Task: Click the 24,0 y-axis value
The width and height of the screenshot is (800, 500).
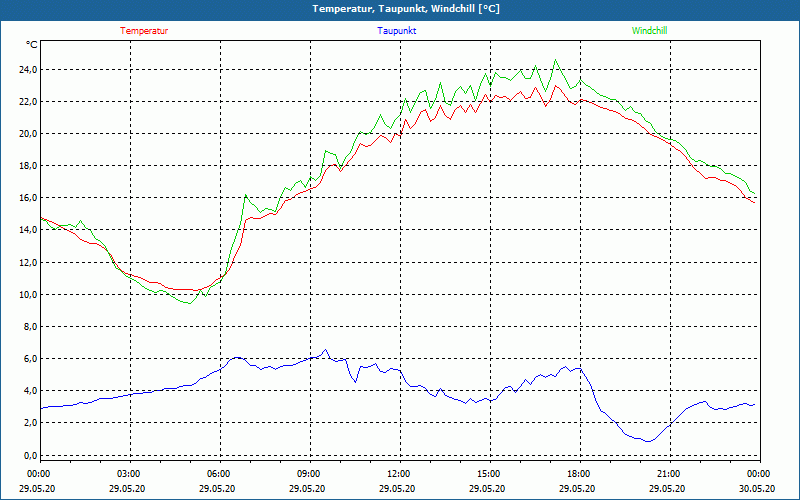Action: click(27, 69)
